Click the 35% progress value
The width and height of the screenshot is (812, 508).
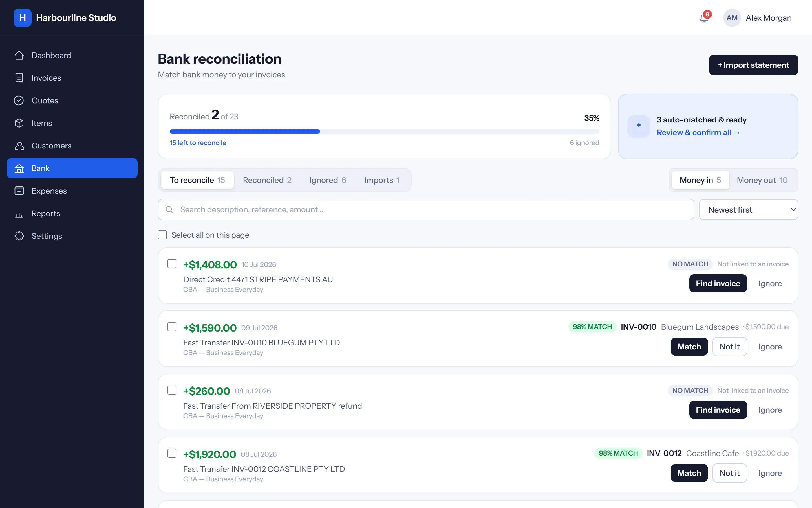point(592,118)
